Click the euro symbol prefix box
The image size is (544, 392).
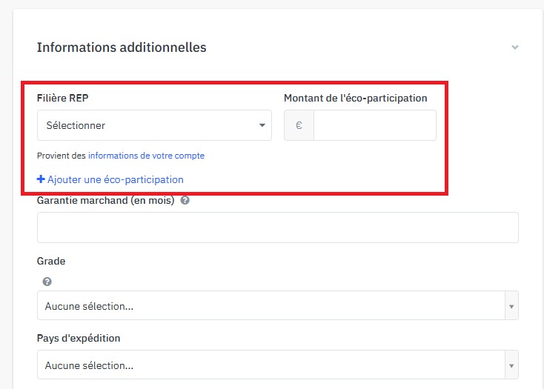(x=299, y=125)
